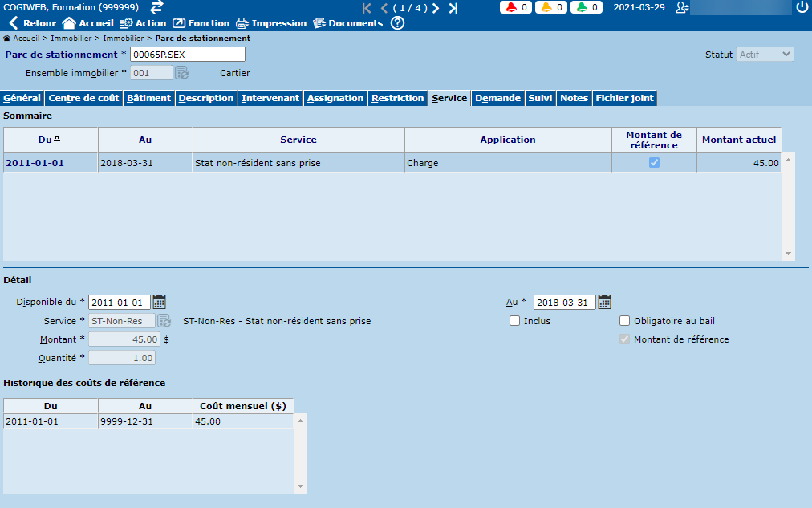The image size is (812, 508).
Task: Click the power logout icon
Action: (802, 7)
